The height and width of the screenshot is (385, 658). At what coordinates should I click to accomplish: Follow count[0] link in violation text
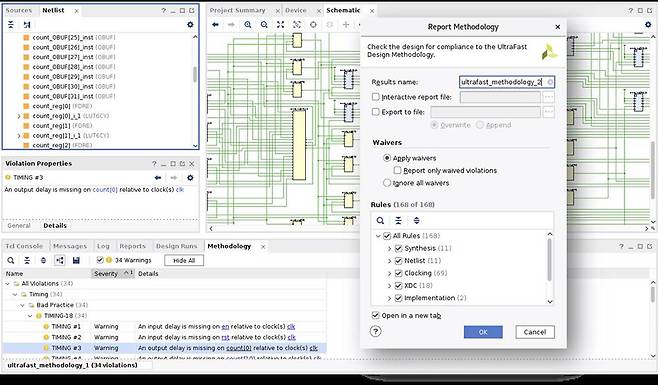click(x=104, y=190)
